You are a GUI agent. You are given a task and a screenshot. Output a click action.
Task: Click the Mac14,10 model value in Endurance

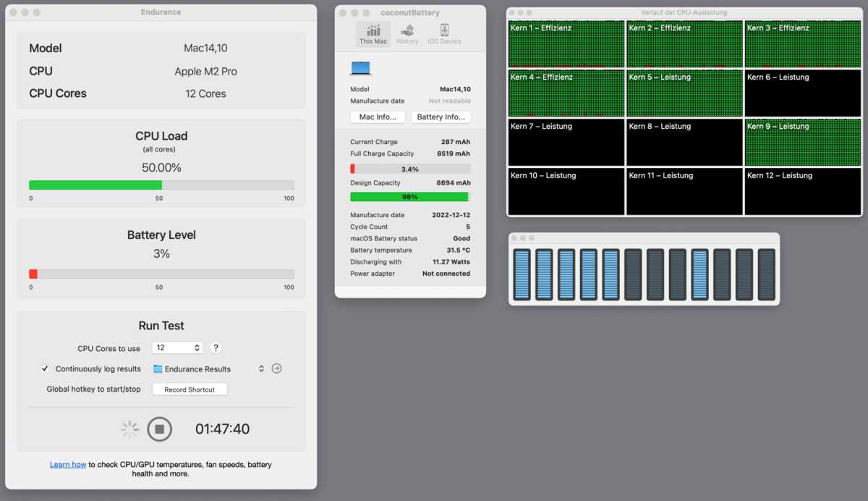tap(205, 49)
